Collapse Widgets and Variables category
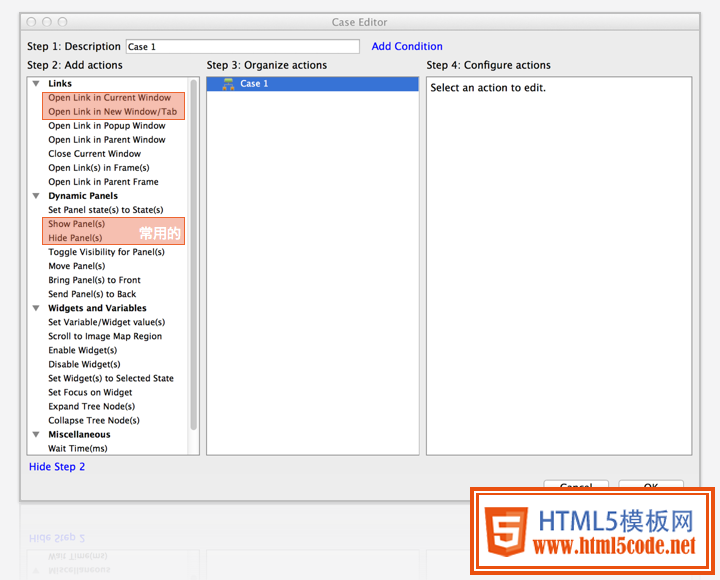The width and height of the screenshot is (720, 580). (x=37, y=308)
